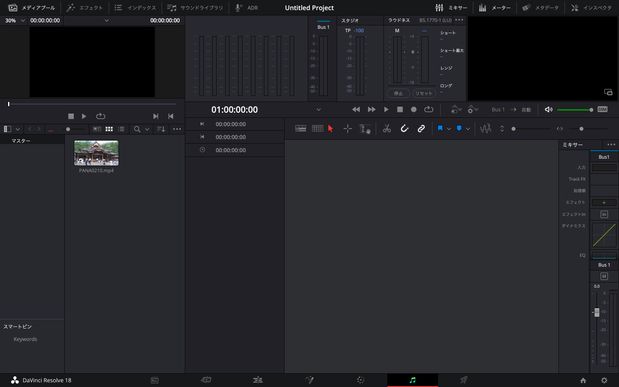Toggle the transient detection waveform icon
The image size is (619, 387).
pos(486,129)
